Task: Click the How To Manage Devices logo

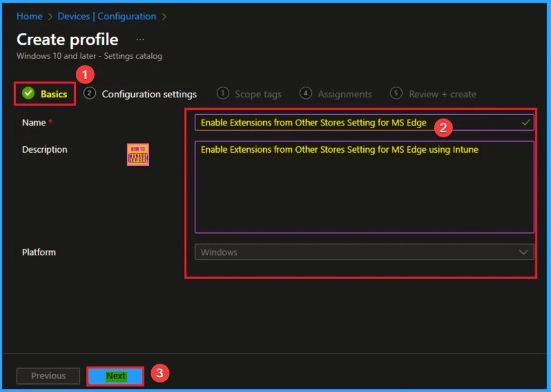Action: pos(137,154)
